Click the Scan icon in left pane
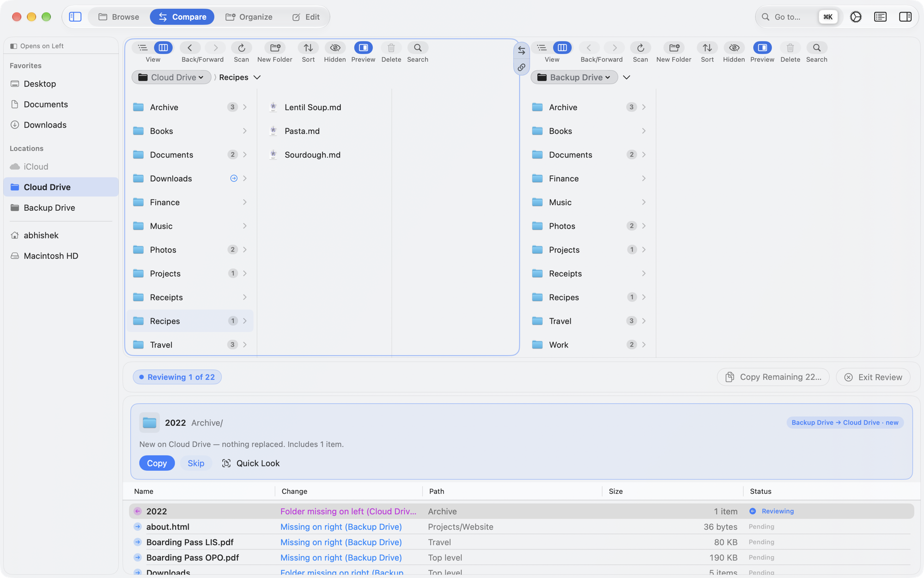 pos(241,48)
